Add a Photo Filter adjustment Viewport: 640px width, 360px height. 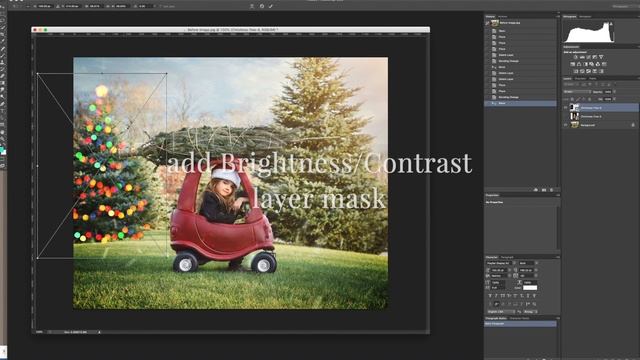coord(591,64)
